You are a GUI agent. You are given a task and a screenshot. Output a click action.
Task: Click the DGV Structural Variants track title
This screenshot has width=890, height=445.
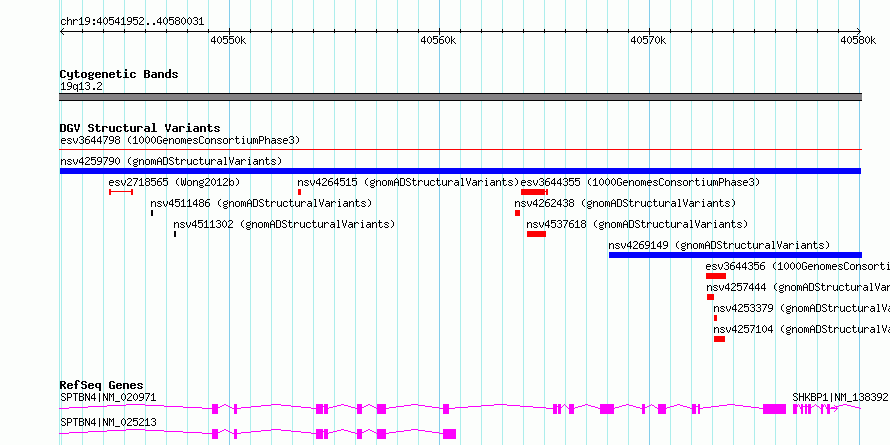pyautogui.click(x=140, y=128)
